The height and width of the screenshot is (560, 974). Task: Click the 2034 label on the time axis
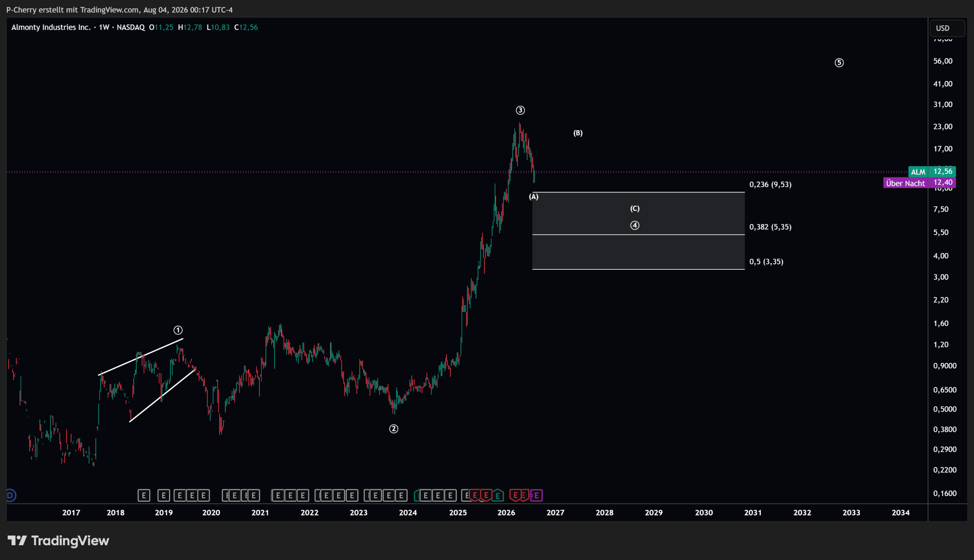coord(901,513)
